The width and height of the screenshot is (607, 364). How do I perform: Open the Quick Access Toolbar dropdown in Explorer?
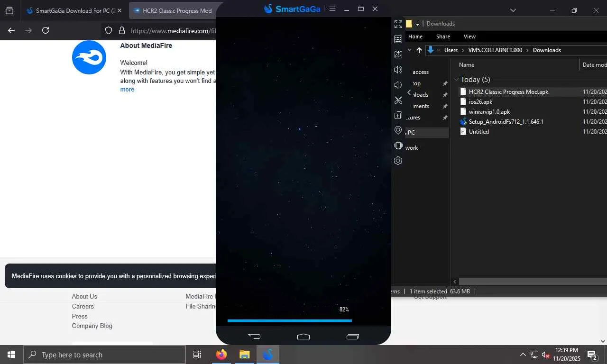click(417, 24)
